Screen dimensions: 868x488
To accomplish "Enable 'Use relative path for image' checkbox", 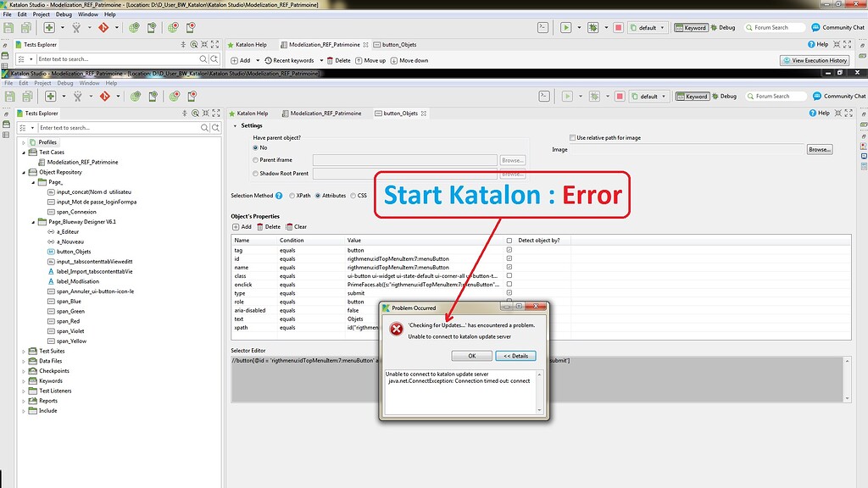I will (572, 138).
